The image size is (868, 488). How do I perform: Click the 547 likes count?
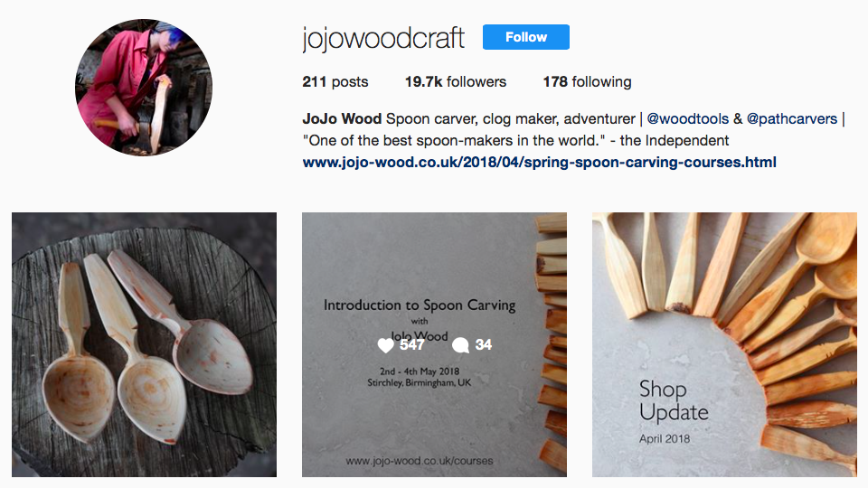pyautogui.click(x=412, y=344)
